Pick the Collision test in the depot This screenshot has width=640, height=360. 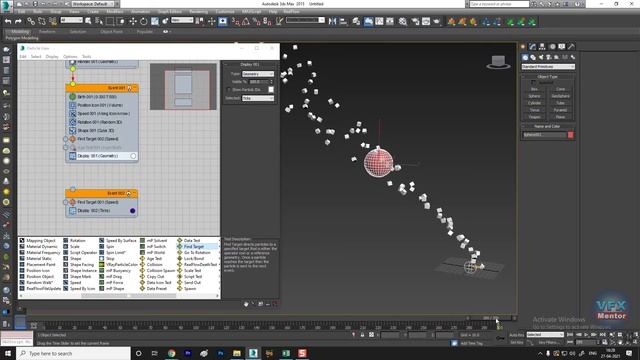[151, 264]
